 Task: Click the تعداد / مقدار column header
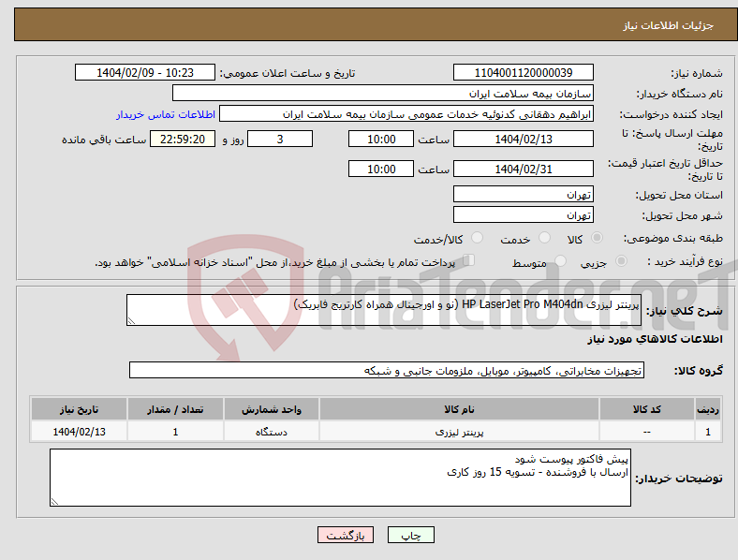(175, 409)
